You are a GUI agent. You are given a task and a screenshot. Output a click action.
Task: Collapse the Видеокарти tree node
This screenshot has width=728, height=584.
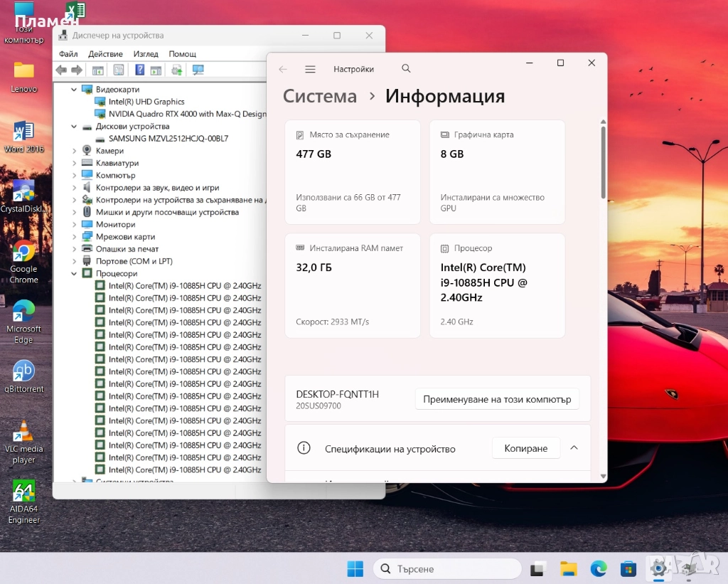click(75, 90)
